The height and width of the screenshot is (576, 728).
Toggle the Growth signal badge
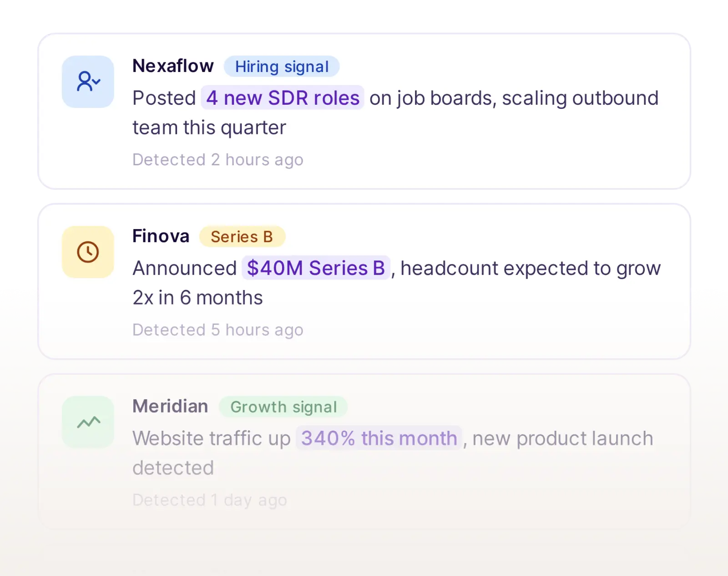coord(283,407)
